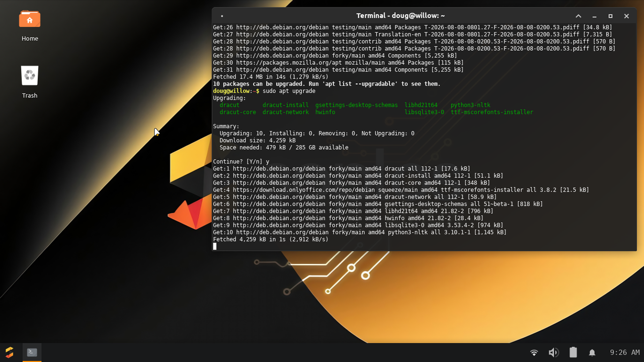This screenshot has width=644, height=362.
Task: Click the "Continue? [Y/n] y" prompt line
Action: point(241,161)
